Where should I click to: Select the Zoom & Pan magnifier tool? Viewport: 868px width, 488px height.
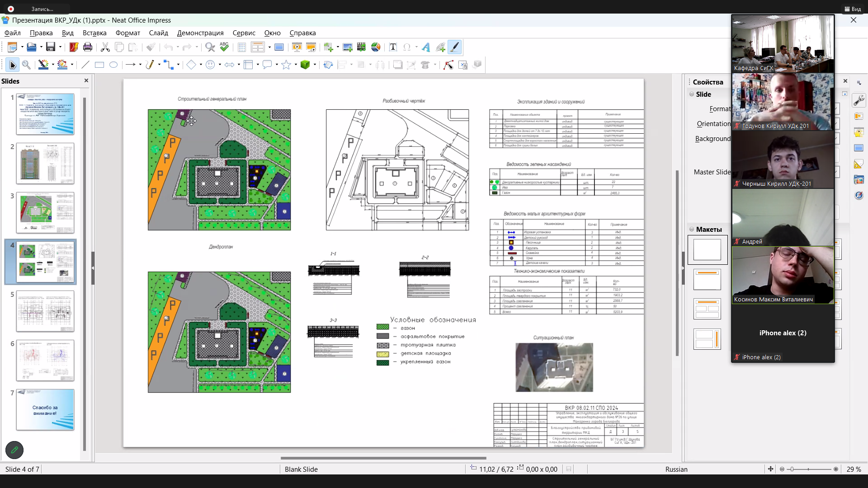click(26, 65)
